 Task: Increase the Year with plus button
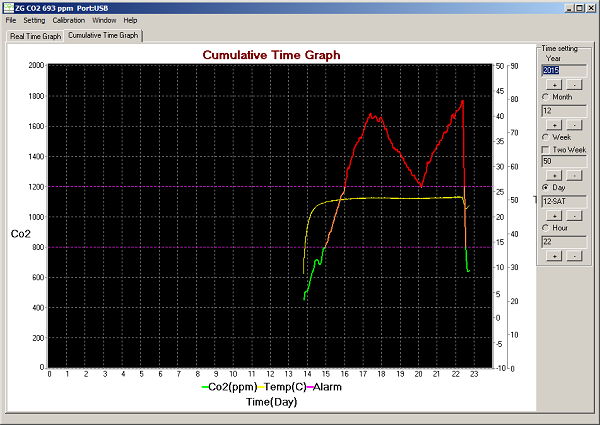click(x=554, y=85)
